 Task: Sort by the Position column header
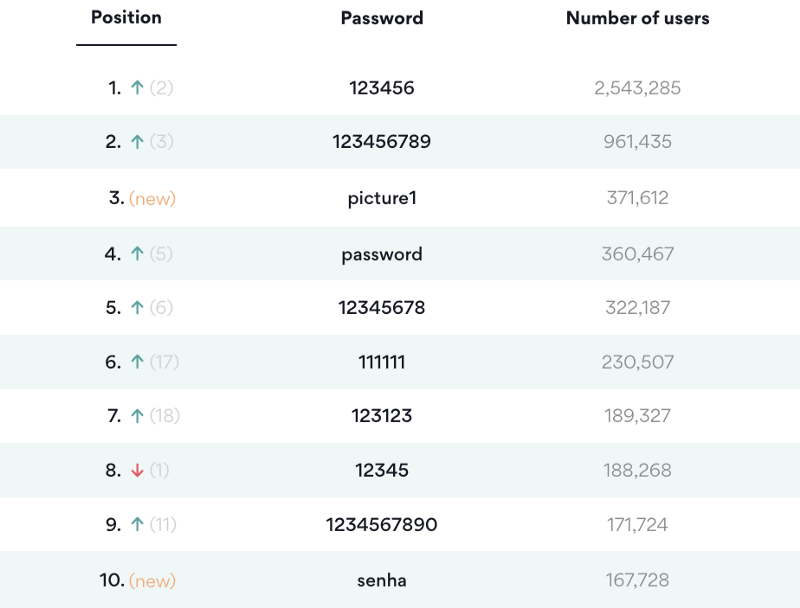click(126, 18)
